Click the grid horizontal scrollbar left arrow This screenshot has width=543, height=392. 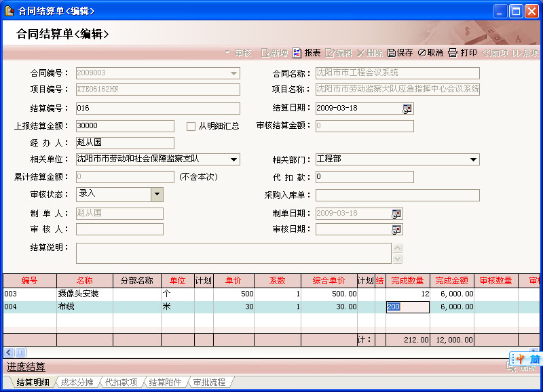[x=8, y=352]
